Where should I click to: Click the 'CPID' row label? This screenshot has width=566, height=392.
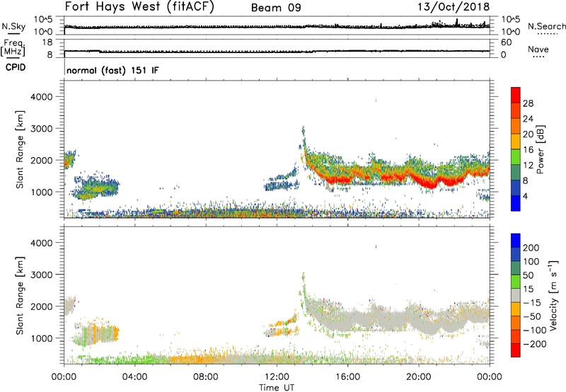16,67
